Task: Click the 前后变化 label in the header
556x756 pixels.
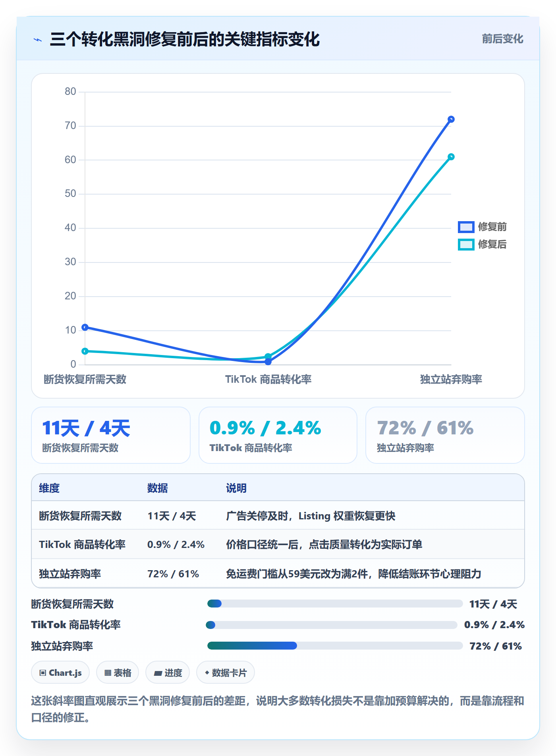Action: click(502, 39)
